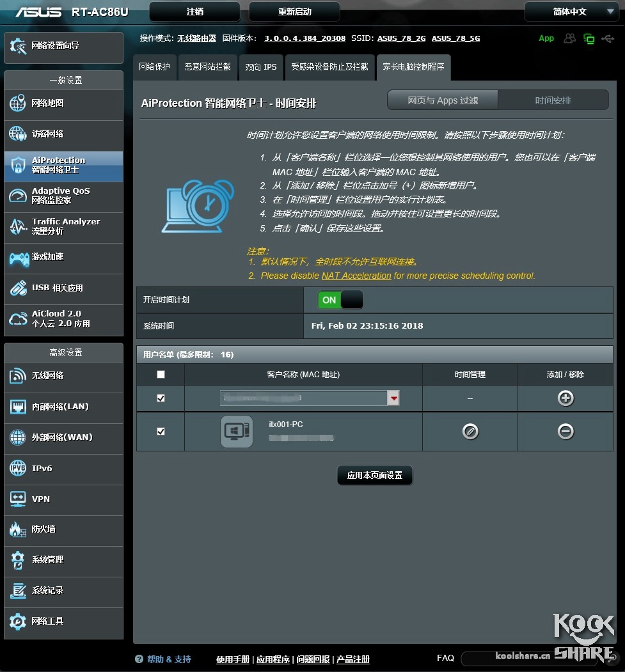
Task: Click the 应用本页面设置 apply button
Action: click(x=375, y=475)
